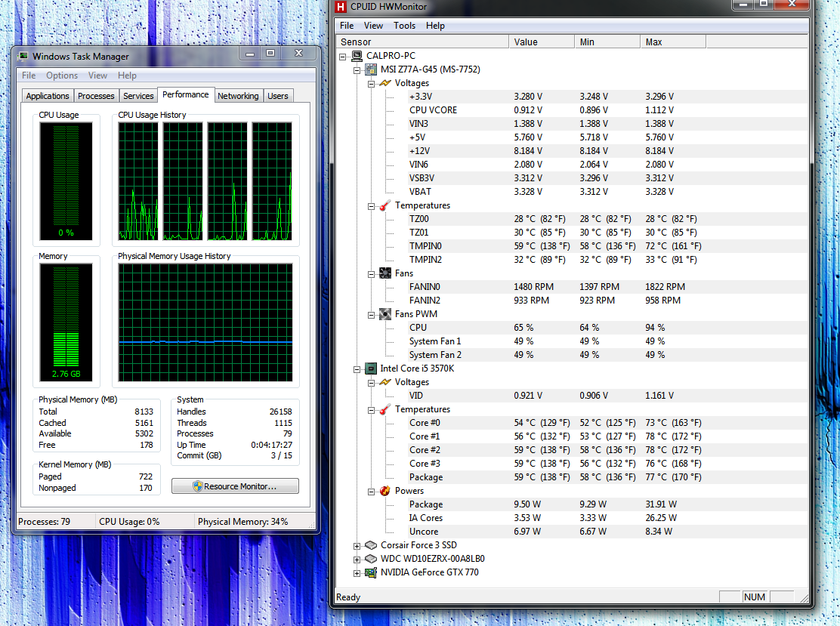Click the flame icon beside Powers
The width and height of the screenshot is (840, 626).
[385, 491]
